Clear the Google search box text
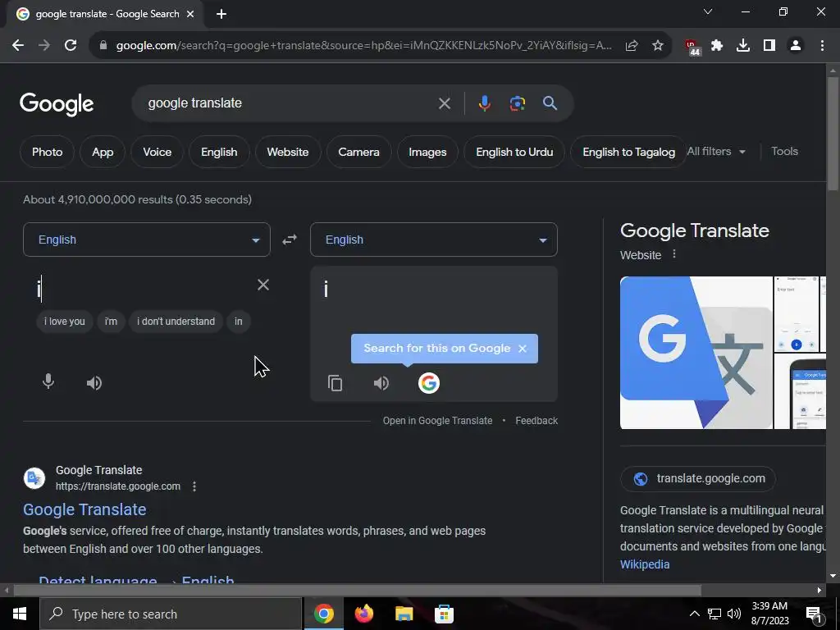 [444, 103]
